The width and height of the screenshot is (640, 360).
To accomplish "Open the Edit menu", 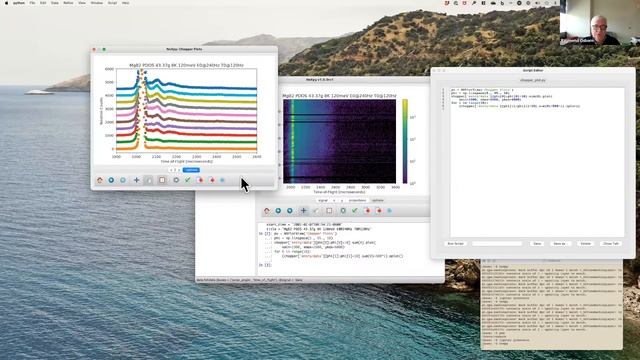I will click(43, 3).
